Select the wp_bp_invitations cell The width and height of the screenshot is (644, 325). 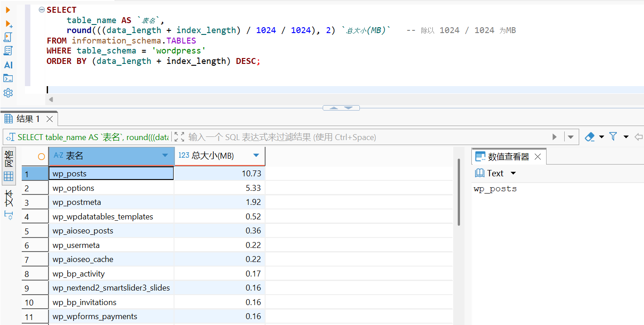click(x=111, y=302)
